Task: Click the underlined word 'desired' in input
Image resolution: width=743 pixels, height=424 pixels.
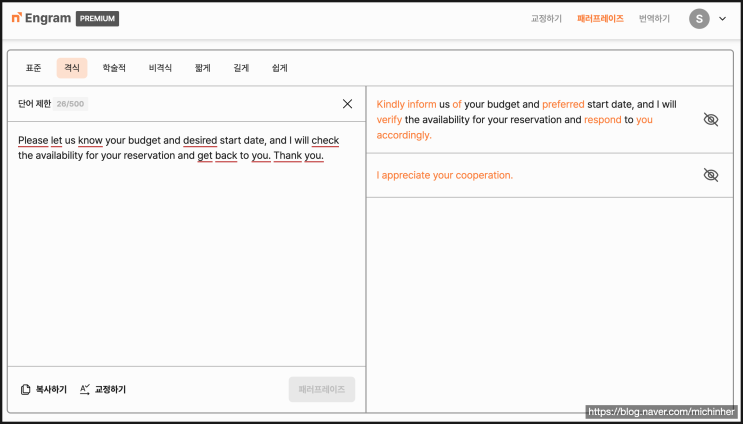Action: coord(200,141)
